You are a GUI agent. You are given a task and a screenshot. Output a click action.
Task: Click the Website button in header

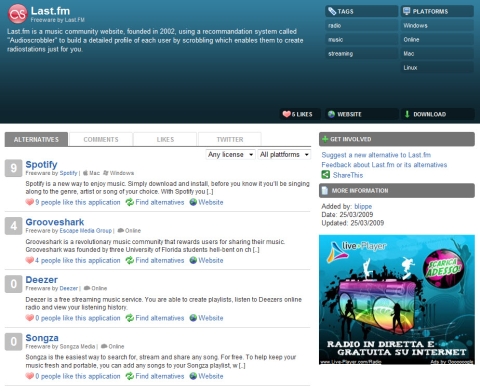tap(362, 114)
